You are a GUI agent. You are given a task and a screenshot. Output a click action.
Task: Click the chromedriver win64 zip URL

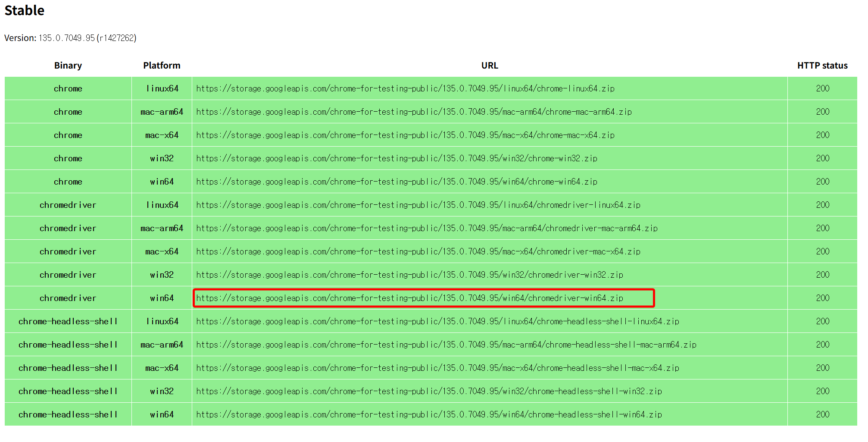[409, 298]
